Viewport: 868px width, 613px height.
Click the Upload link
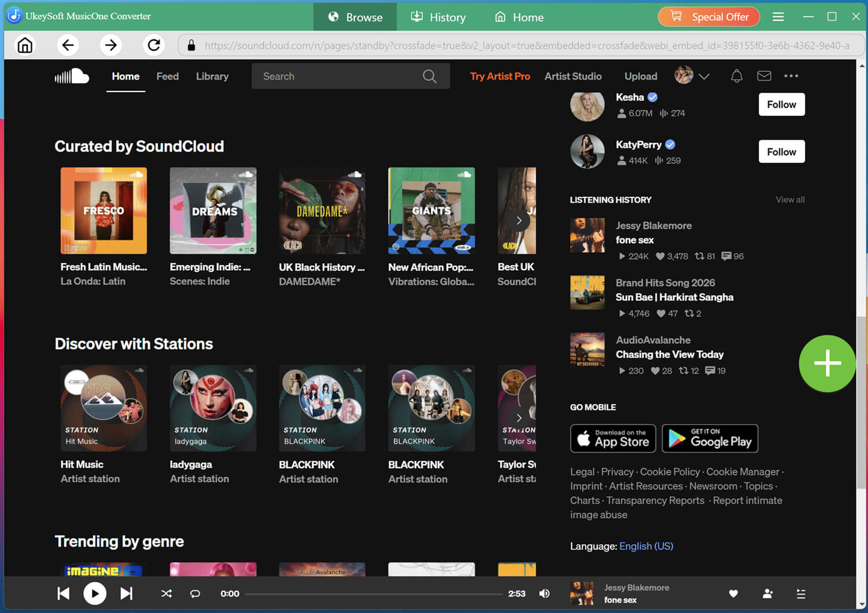641,76
